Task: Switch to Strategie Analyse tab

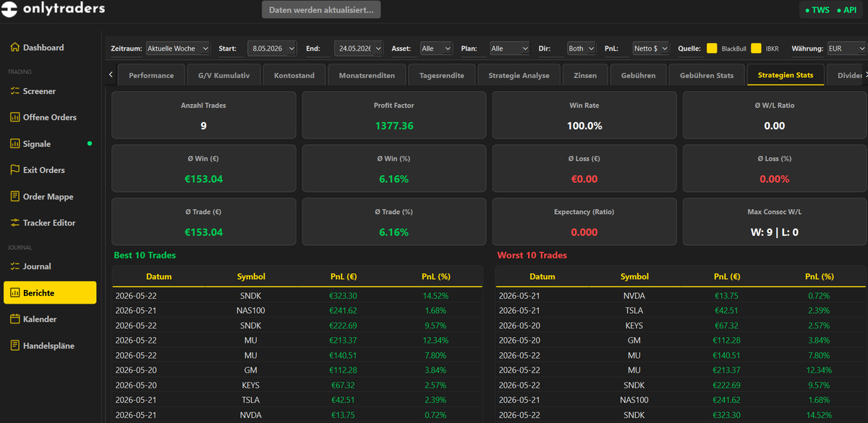Action: click(519, 75)
